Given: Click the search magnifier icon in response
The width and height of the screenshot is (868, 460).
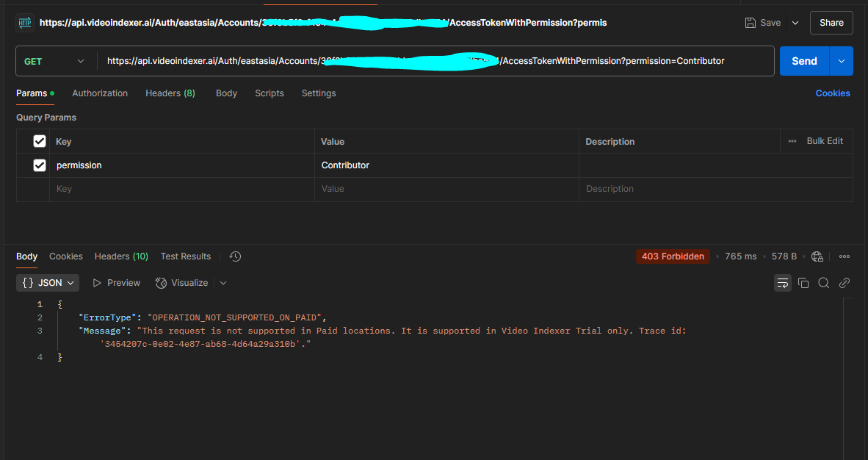Looking at the screenshot, I should (824, 283).
